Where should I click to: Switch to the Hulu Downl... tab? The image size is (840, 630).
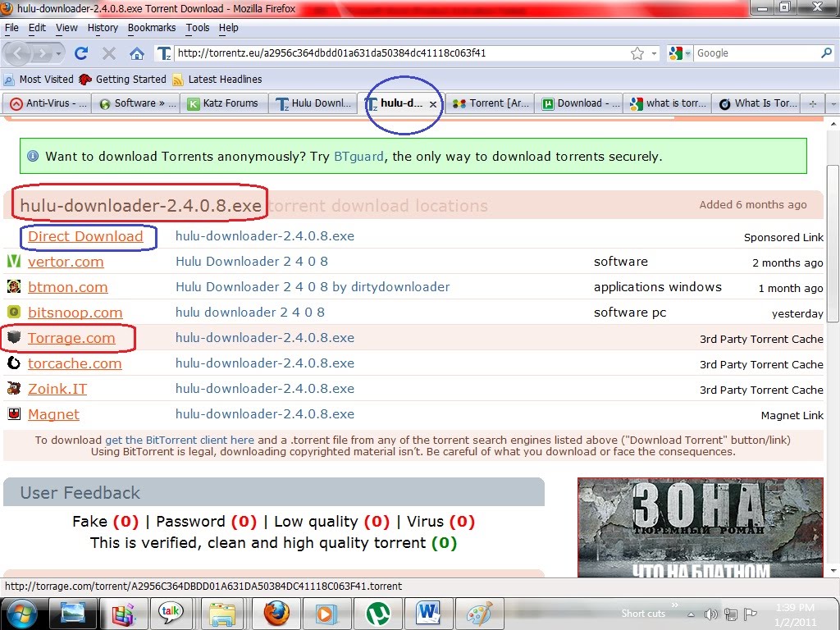tap(313, 103)
